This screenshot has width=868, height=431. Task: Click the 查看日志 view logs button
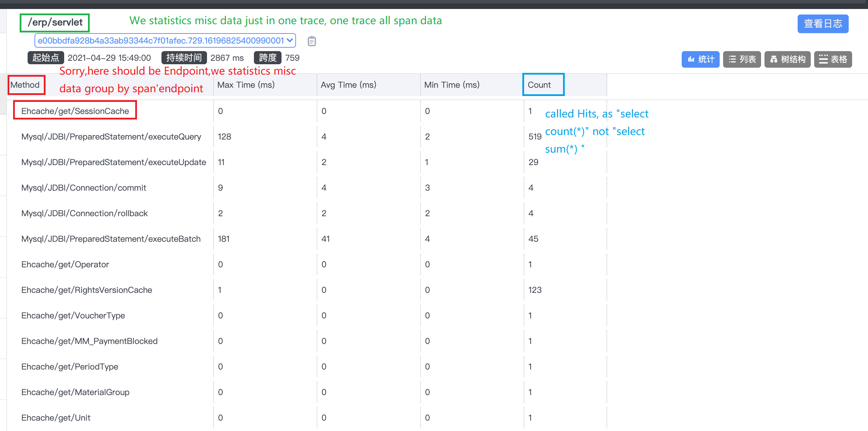pyautogui.click(x=822, y=24)
